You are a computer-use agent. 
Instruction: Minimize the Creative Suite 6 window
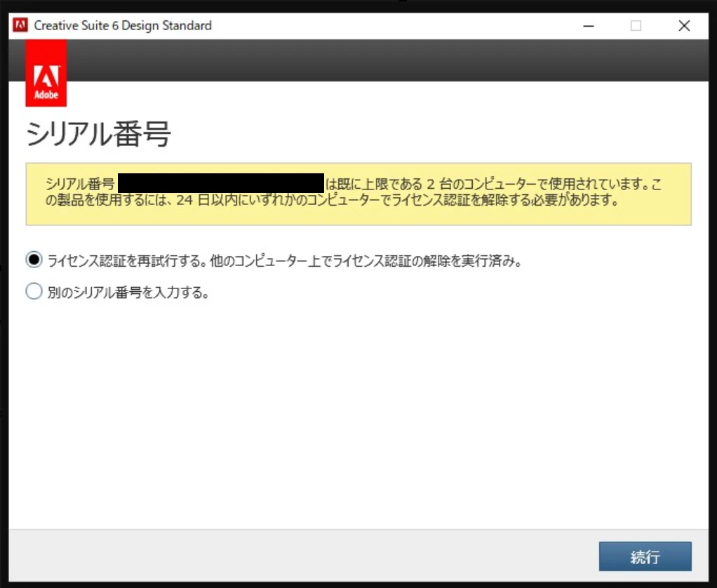[x=589, y=25]
